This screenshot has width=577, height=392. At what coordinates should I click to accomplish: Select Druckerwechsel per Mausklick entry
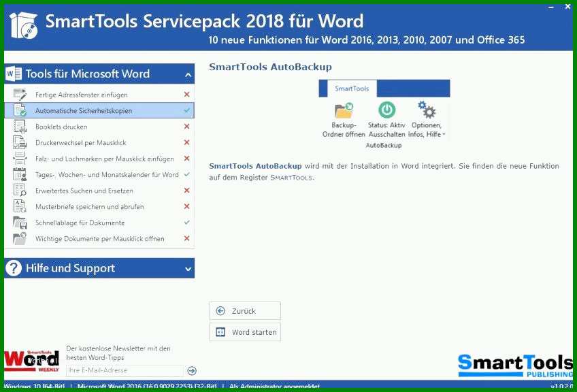99,142
